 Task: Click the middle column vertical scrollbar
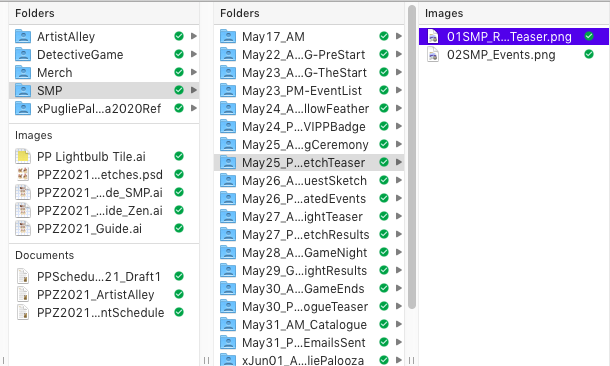[412, 157]
